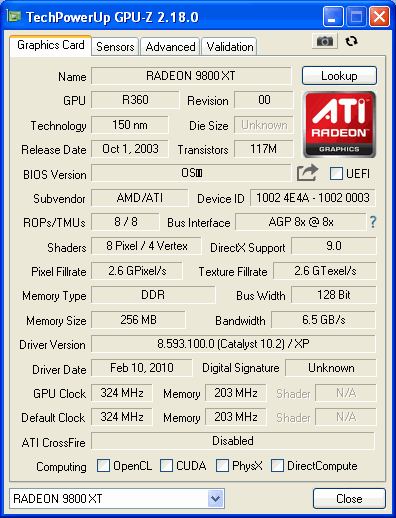
Task: Click the Memory Type value DDR
Action: click(153, 295)
